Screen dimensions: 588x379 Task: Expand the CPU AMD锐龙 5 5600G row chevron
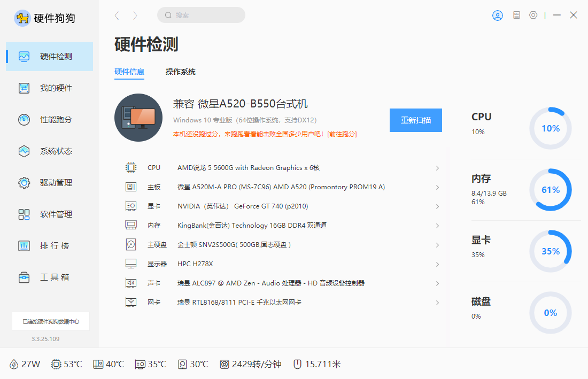(437, 168)
